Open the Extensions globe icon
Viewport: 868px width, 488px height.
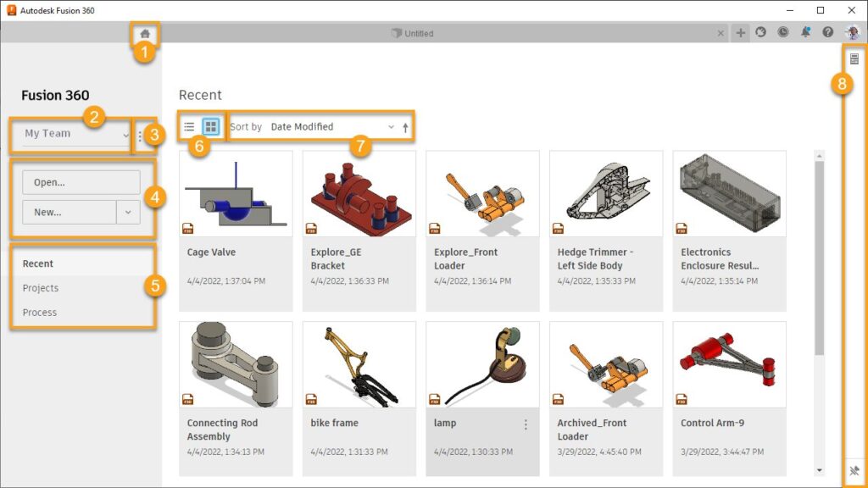coord(761,32)
